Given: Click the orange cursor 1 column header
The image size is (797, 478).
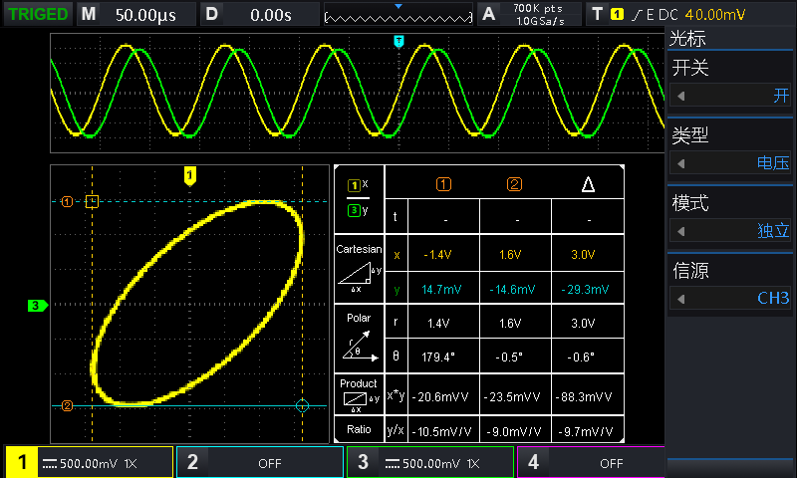Looking at the screenshot, I should tap(444, 183).
